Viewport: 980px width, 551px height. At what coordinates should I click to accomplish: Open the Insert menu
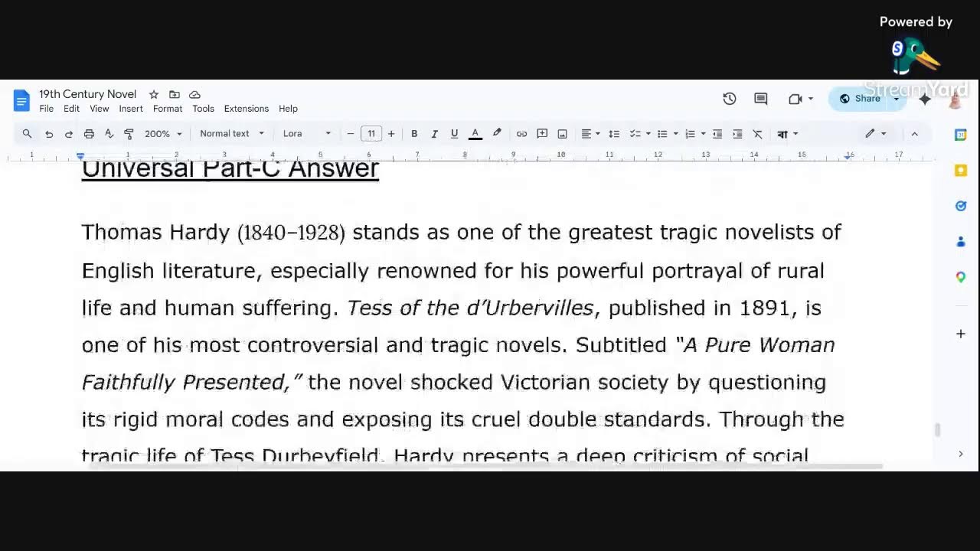tap(131, 109)
